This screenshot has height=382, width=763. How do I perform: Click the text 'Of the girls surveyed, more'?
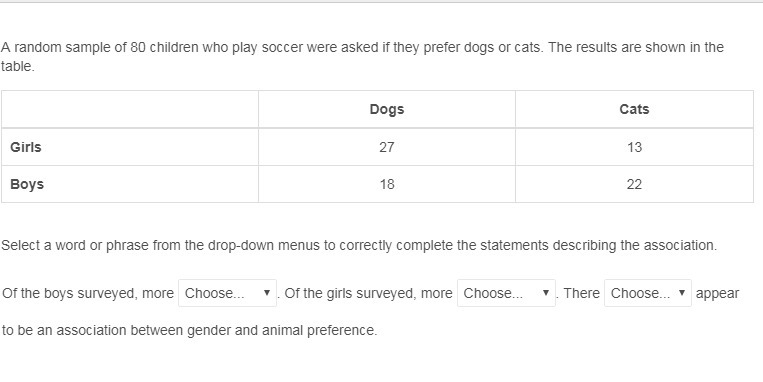(x=368, y=293)
